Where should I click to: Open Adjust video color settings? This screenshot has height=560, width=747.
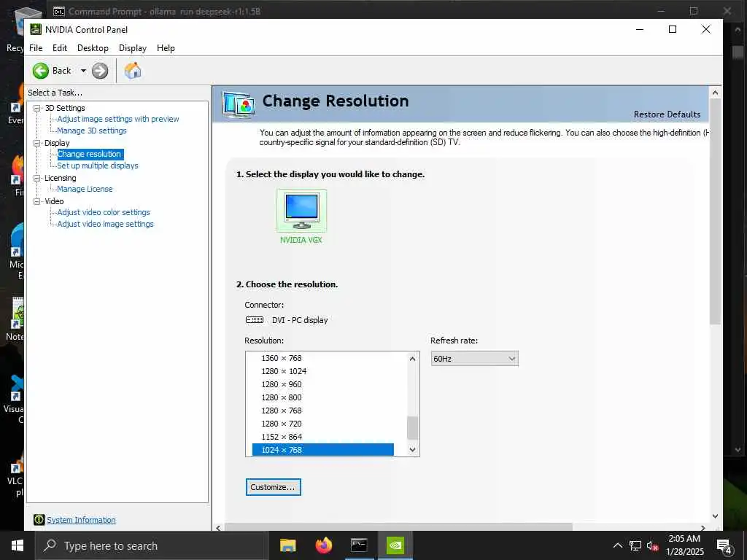[104, 212]
